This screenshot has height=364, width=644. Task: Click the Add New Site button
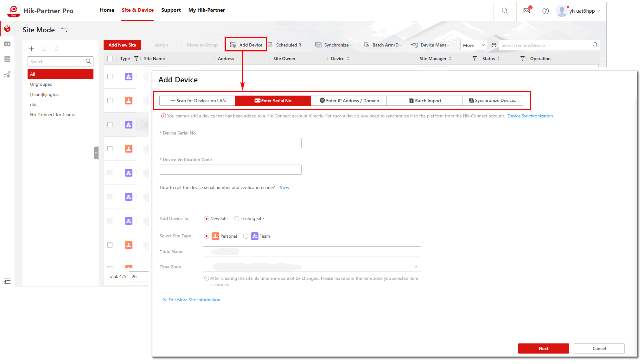(122, 45)
